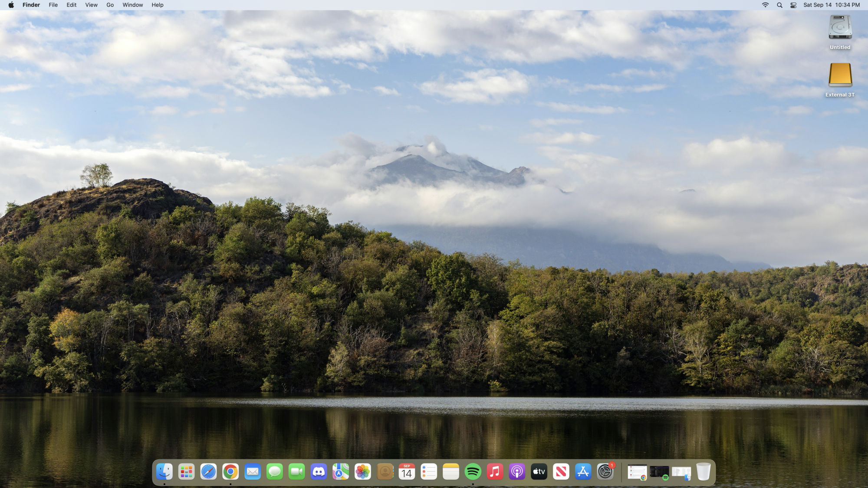Viewport: 868px width, 488px height.
Task: Launch Spotify from the Dock
Action: (x=473, y=472)
